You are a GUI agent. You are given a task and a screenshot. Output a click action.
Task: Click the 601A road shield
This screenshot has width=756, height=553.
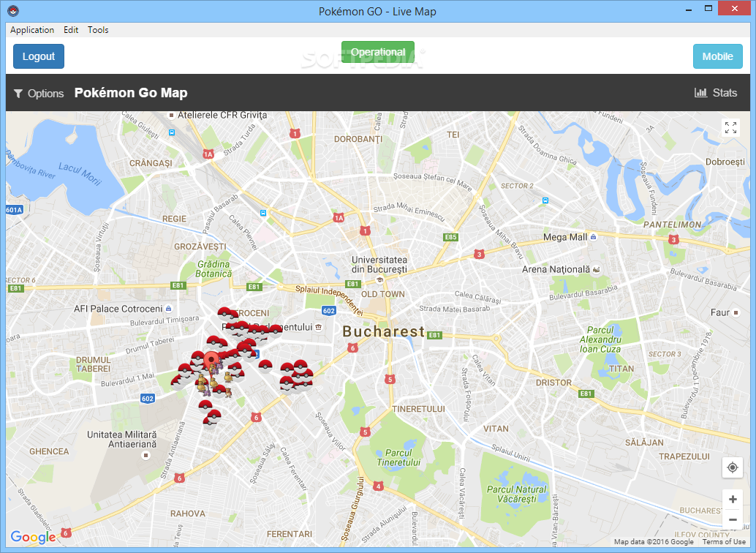coord(15,210)
